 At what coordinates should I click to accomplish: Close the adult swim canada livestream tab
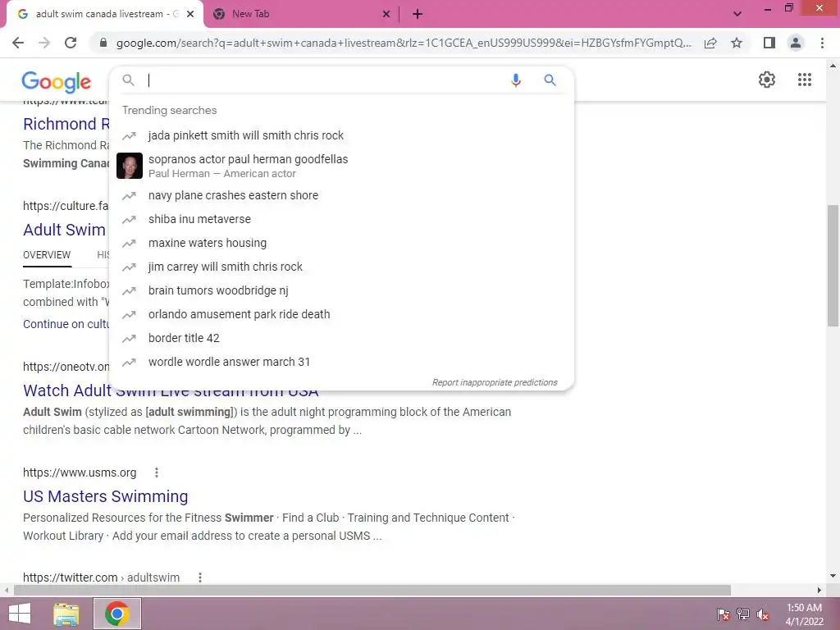click(190, 15)
